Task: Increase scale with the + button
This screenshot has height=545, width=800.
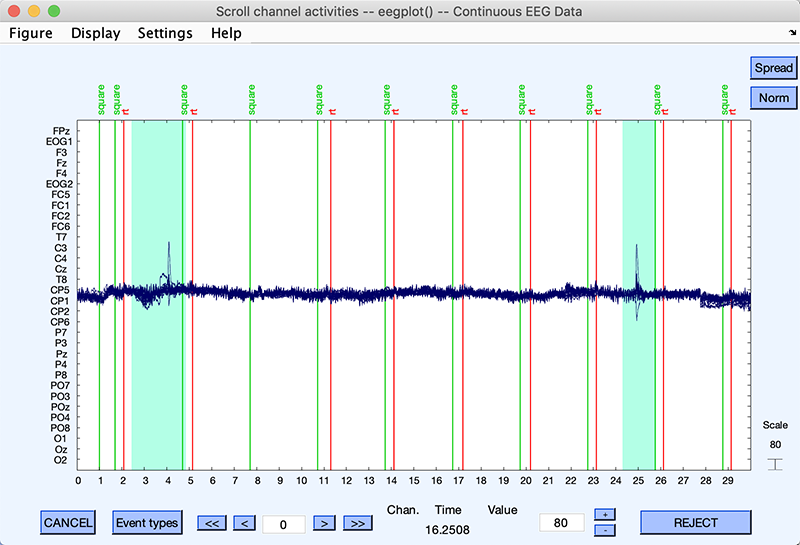Action: (x=604, y=514)
